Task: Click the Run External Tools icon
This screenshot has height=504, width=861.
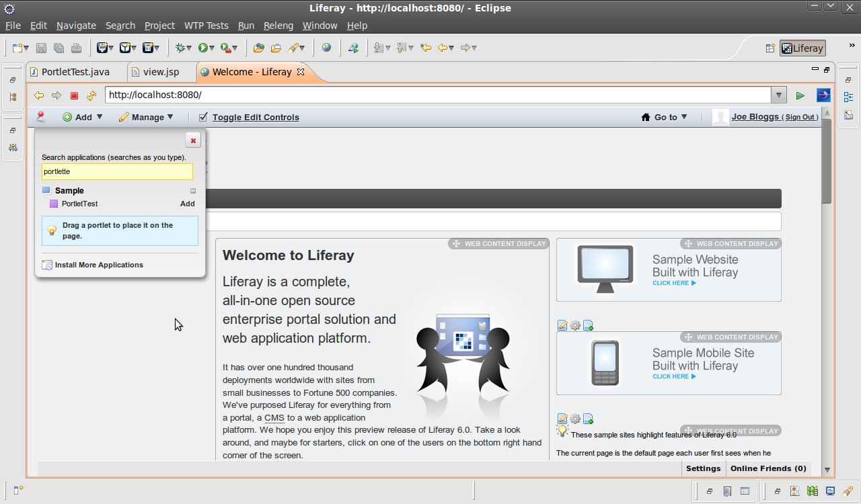Action: 225,48
